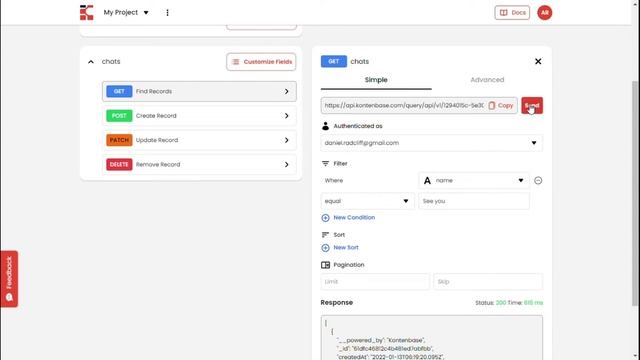Screen dimensions: 640x360
Task: Switch to the Simple tab
Action: (376, 80)
